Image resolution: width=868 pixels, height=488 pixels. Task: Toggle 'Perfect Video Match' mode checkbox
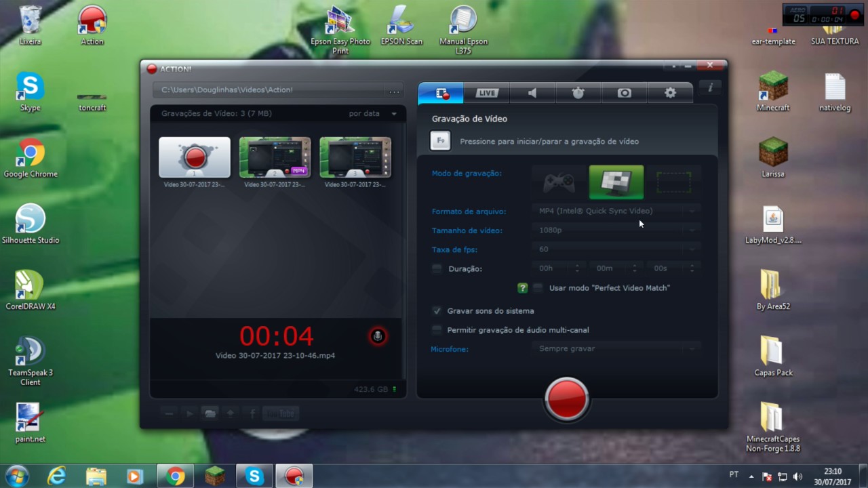[538, 288]
